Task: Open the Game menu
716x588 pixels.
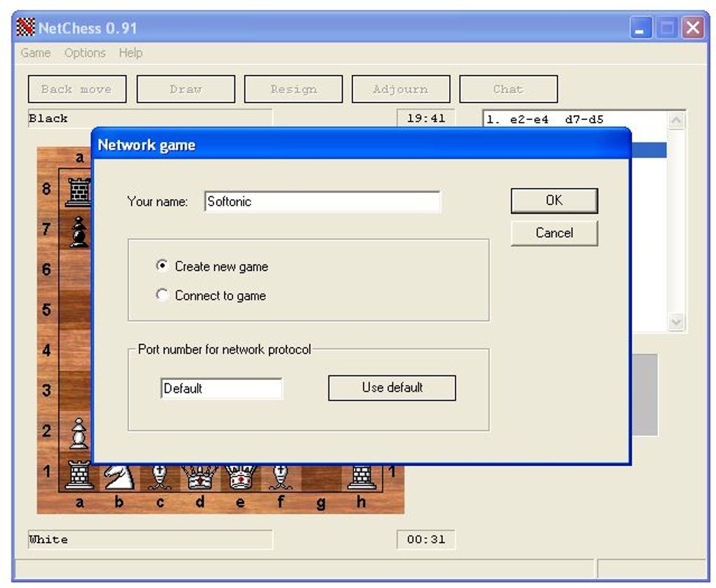Action: tap(36, 53)
